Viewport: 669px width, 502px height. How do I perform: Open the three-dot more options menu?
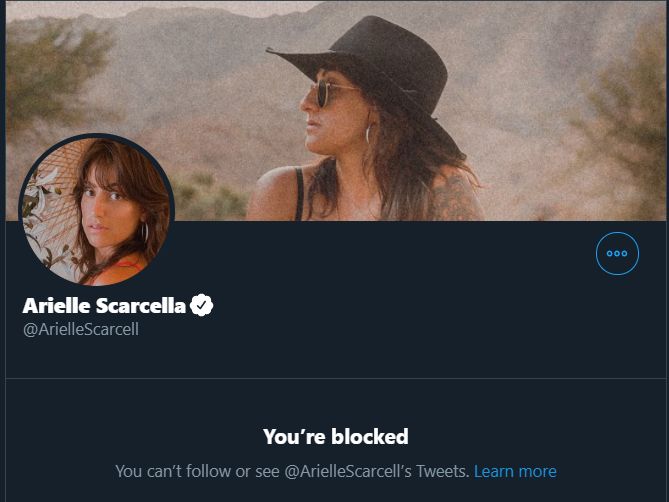pyautogui.click(x=617, y=254)
